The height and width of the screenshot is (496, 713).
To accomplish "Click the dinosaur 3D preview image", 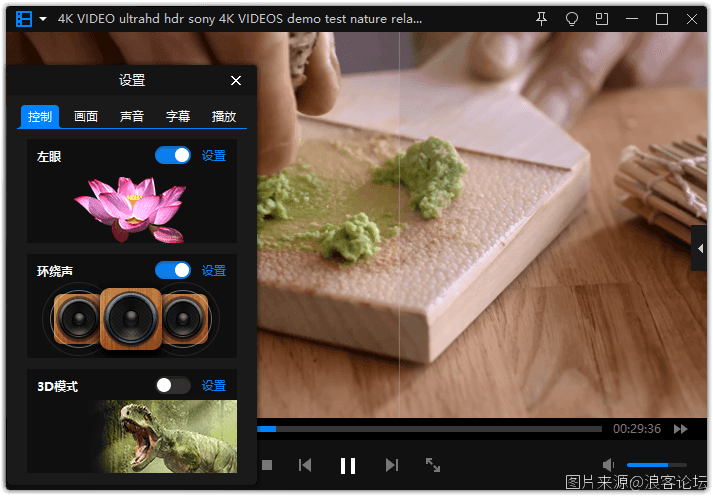I will [x=166, y=436].
